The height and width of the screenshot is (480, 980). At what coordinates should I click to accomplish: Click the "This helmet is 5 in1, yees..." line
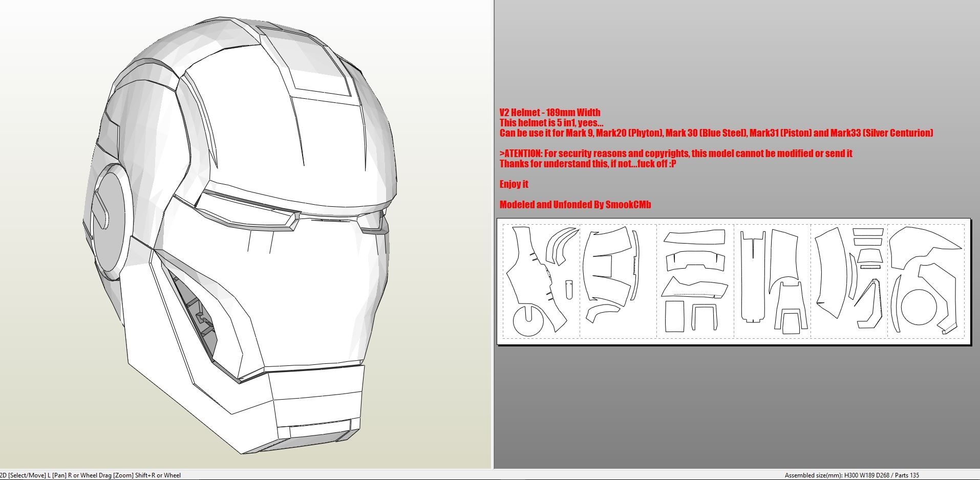(551, 123)
